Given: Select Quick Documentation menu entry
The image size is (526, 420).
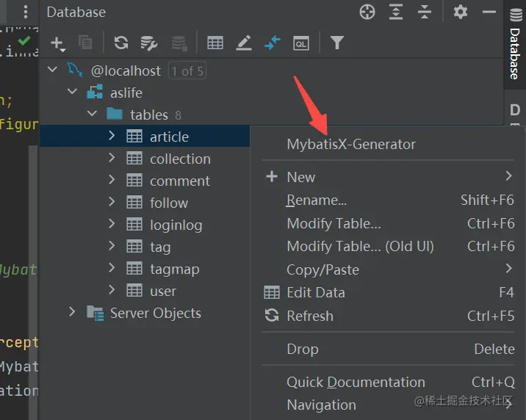Looking at the screenshot, I should (x=388, y=383).
